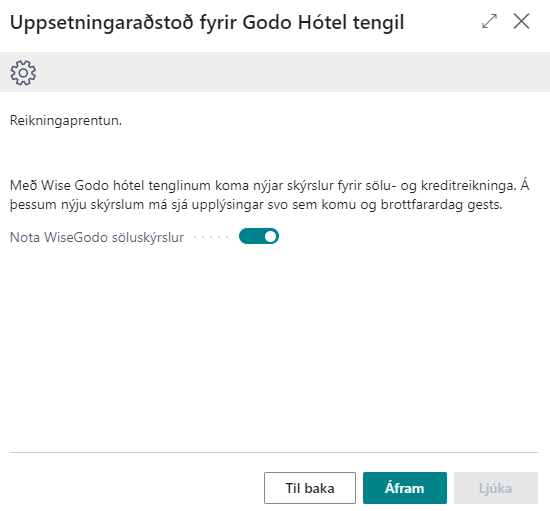This screenshot has height=511, width=550.
Task: Select the Nota WiseGodo söluskýrslur field label
Action: 97,237
